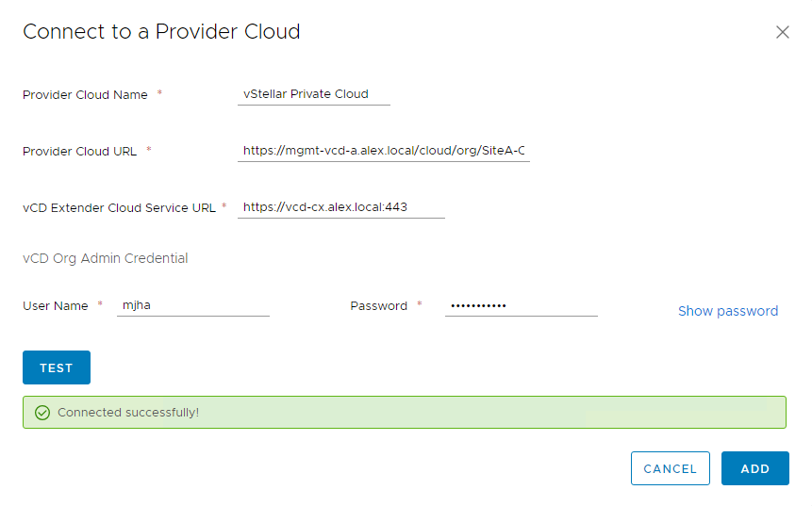
Task: Click the vCD Org Admin Credential heading
Action: 105,258
